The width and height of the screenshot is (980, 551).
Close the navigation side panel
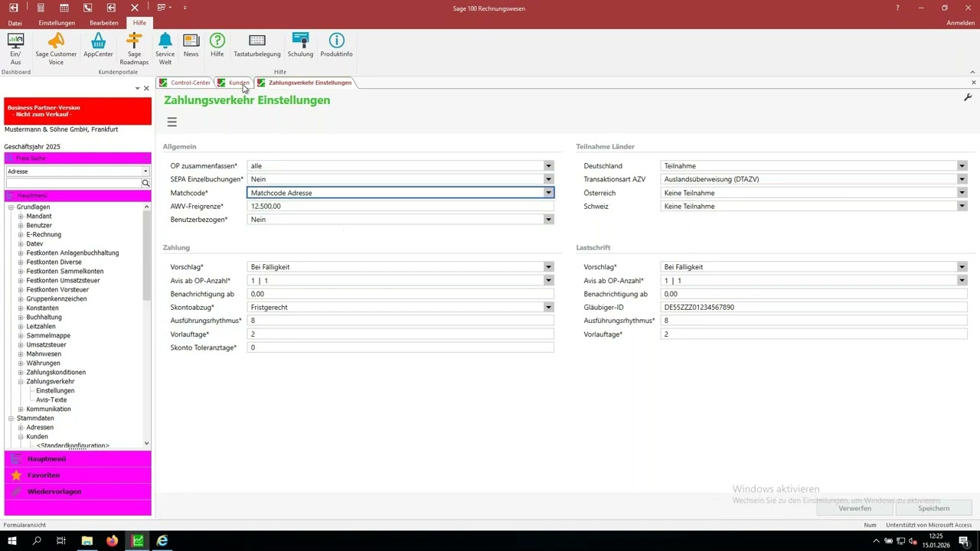tap(146, 88)
